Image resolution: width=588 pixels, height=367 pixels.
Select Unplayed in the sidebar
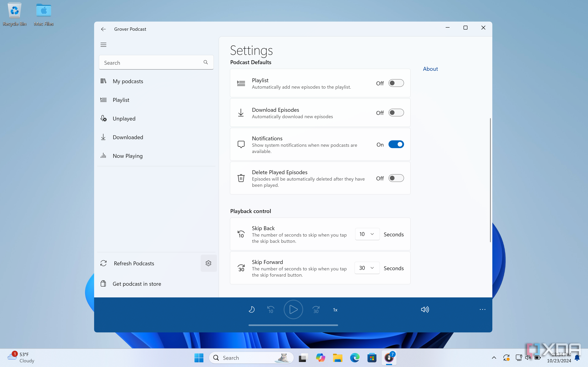156,118
